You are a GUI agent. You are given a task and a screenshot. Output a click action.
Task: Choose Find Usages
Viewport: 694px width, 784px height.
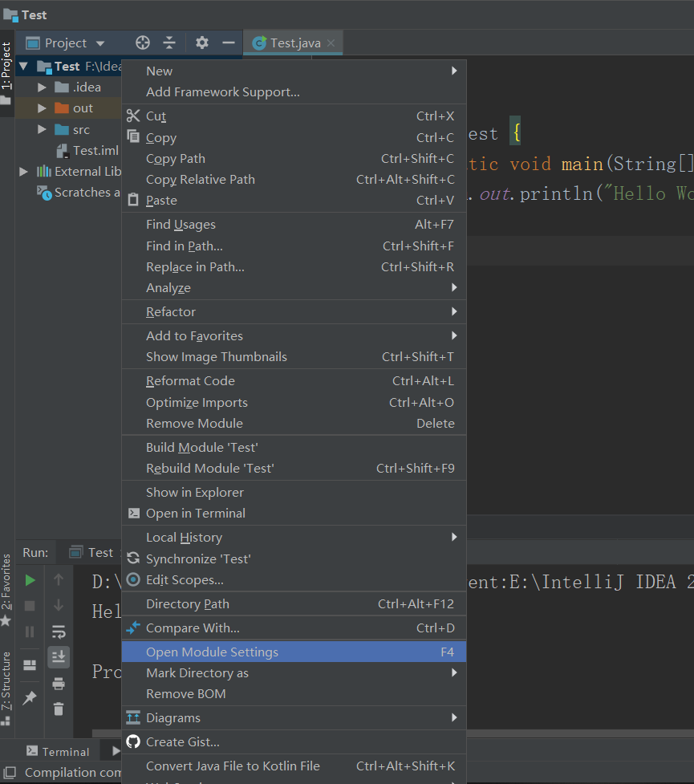(x=294, y=225)
